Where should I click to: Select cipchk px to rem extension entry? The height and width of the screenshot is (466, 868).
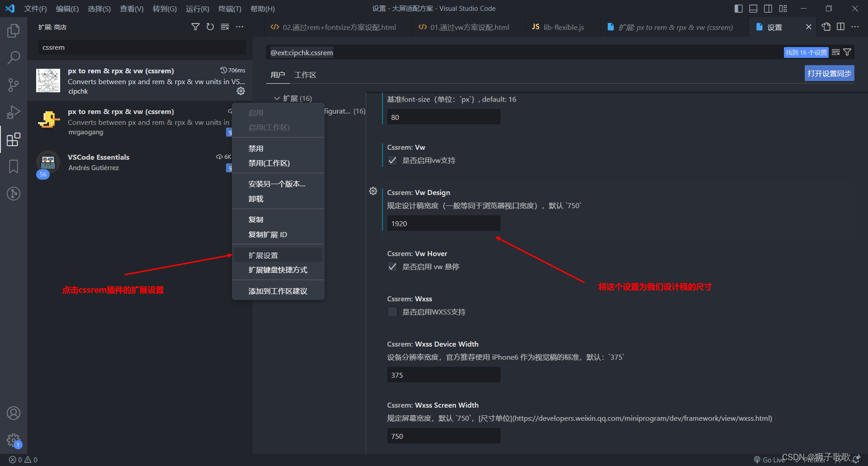140,81
